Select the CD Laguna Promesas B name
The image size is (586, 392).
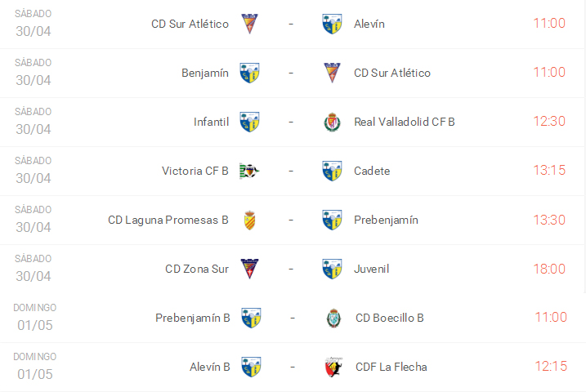(x=168, y=220)
